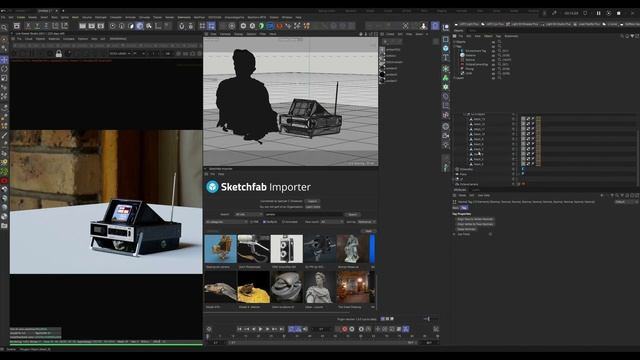Image resolution: width=640 pixels, height=360 pixels.
Task: Switch to the Tag tab in Attributes
Action: (464, 208)
